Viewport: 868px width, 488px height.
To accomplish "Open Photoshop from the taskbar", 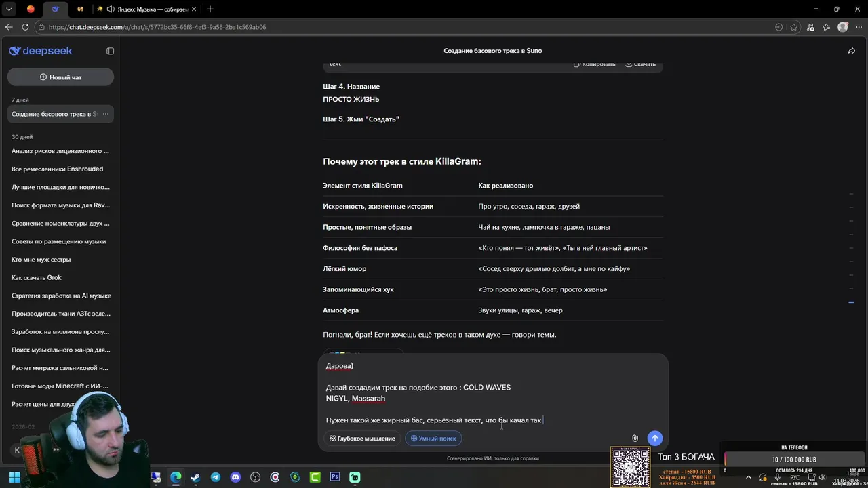I will [x=335, y=477].
